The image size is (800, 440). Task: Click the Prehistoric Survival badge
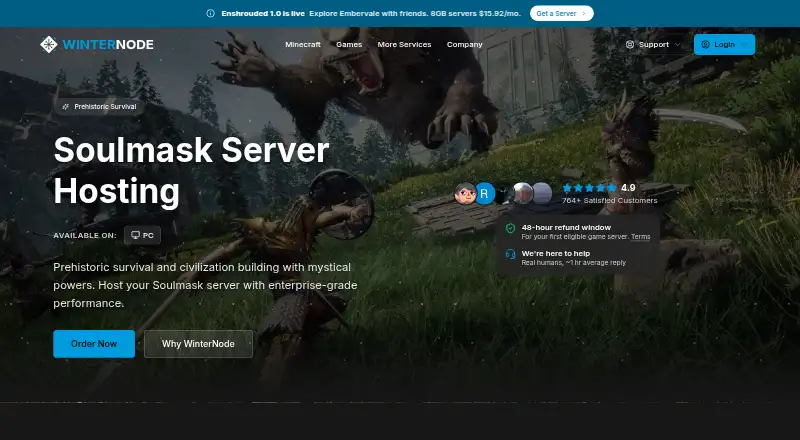tap(99, 107)
